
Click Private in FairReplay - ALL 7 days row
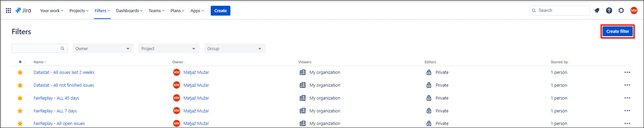(442, 111)
